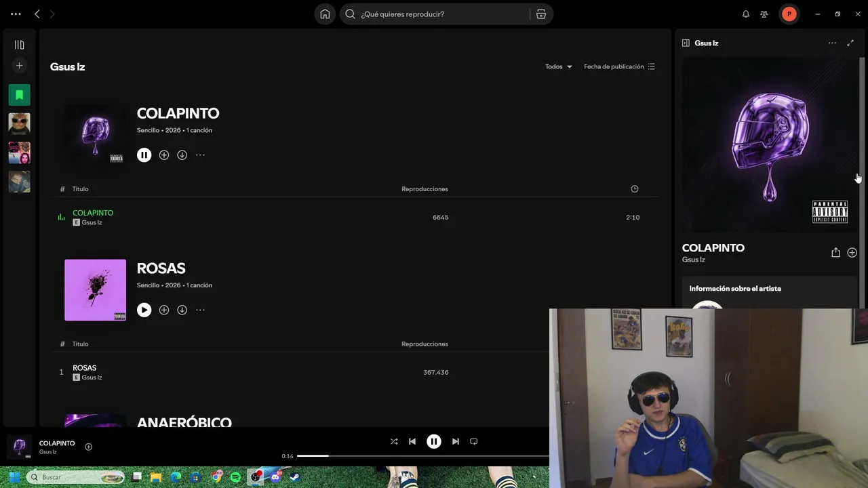Open the ROSAS album cover
The width and height of the screenshot is (868, 488).
click(95, 290)
